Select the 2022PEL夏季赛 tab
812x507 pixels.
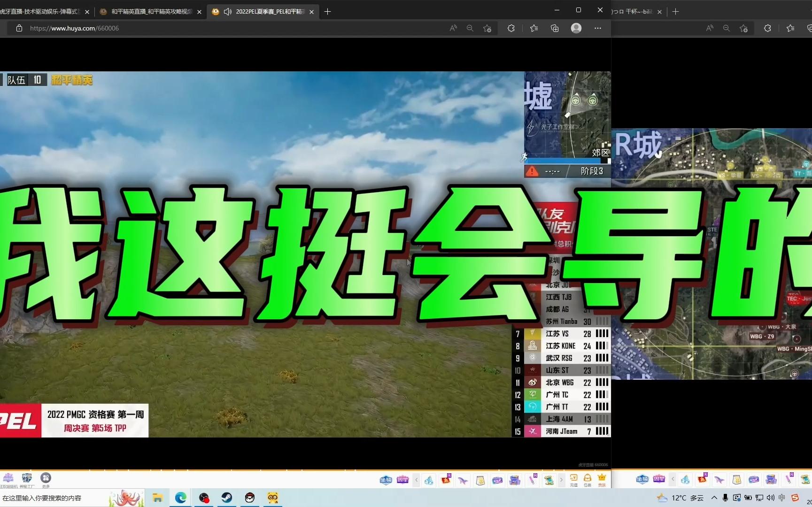[263, 12]
